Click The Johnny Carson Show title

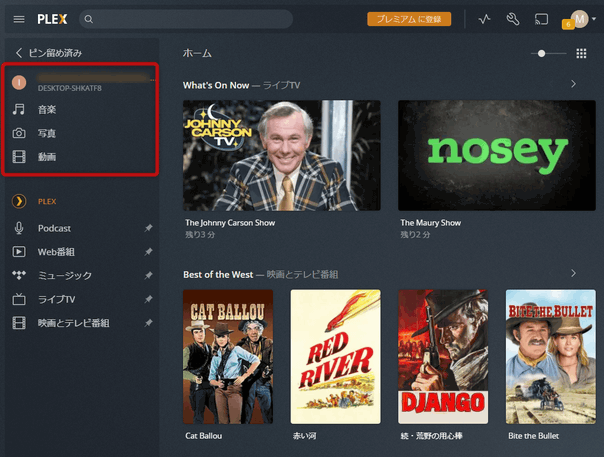pos(230,223)
